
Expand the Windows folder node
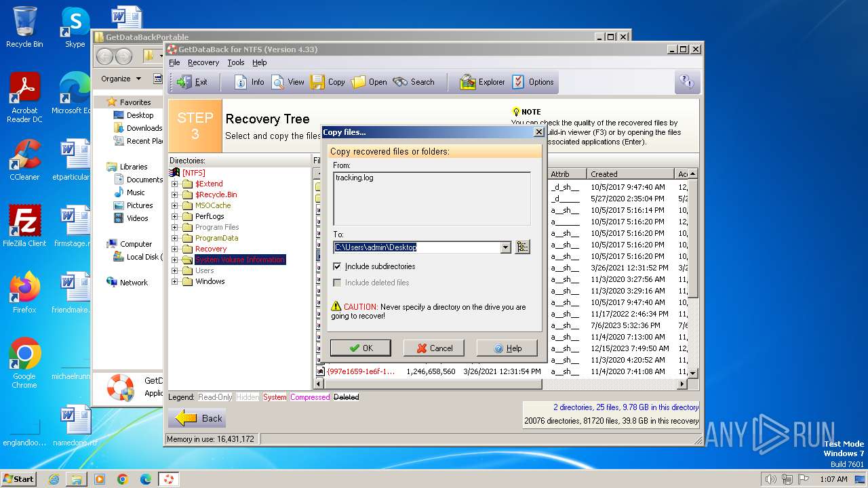175,281
